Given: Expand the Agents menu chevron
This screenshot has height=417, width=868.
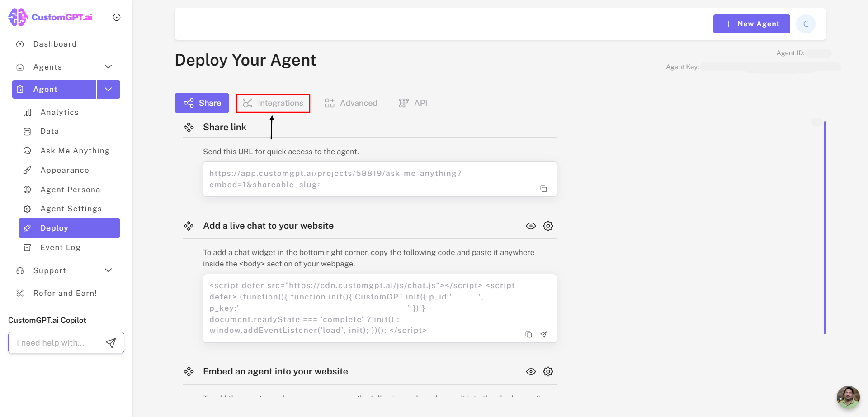Looking at the screenshot, I should coord(108,67).
